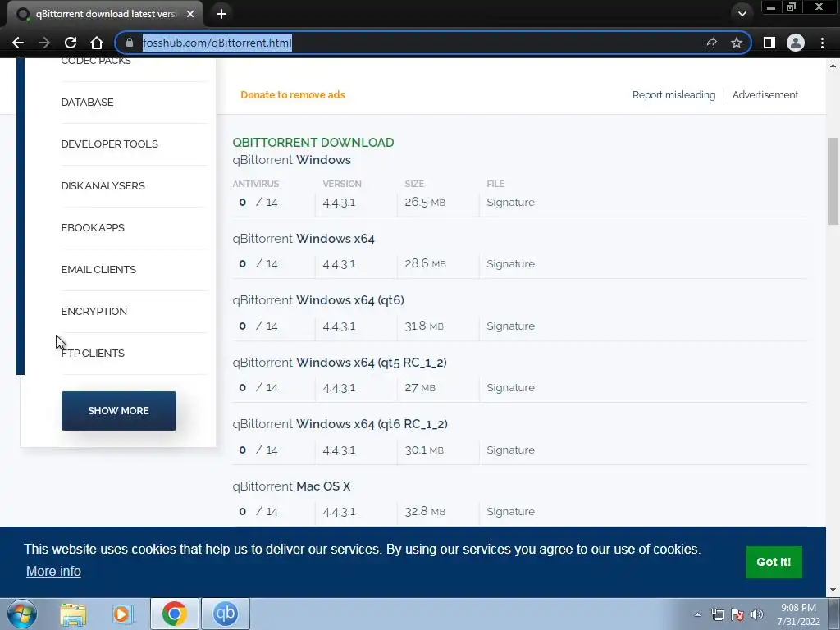This screenshot has height=630, width=840.
Task: Launch Windows Media Player from taskbar
Action: [123, 614]
